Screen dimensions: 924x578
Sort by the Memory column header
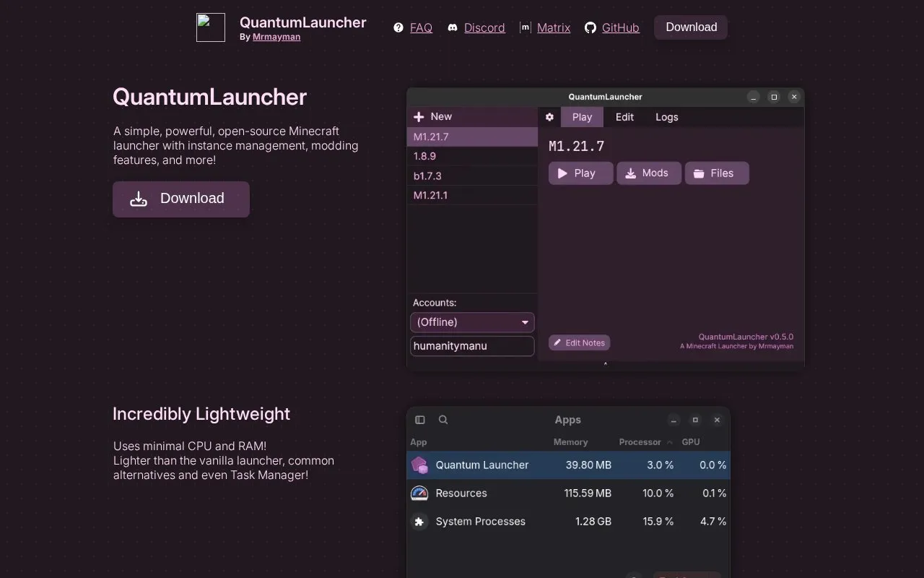(x=570, y=442)
